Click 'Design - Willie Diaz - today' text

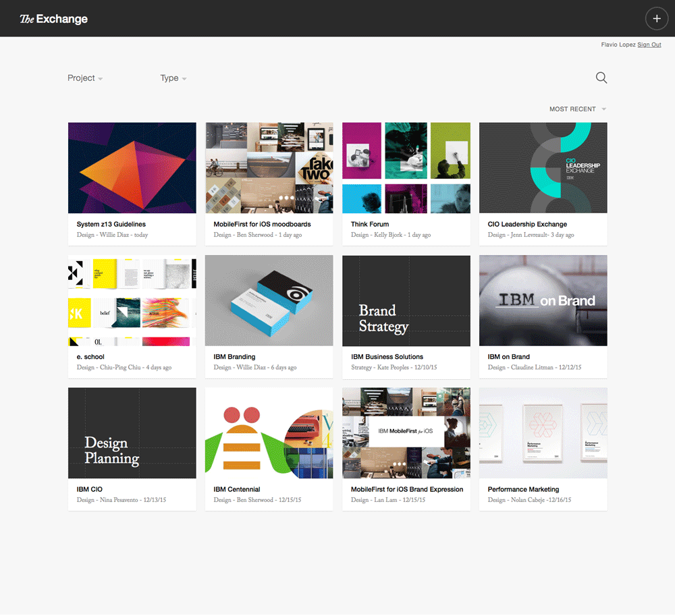pos(112,235)
